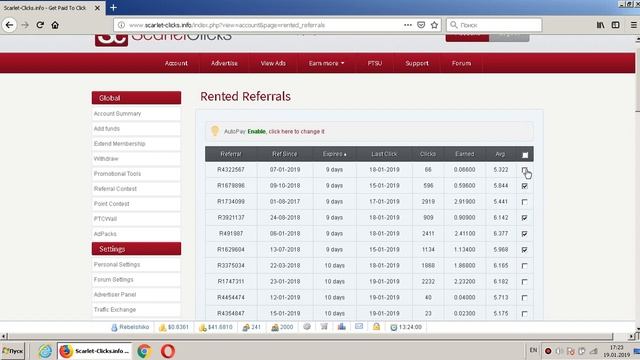The width and height of the screenshot is (640, 360).
Task: Launch Opera from the taskbar
Action: [x=168, y=351]
